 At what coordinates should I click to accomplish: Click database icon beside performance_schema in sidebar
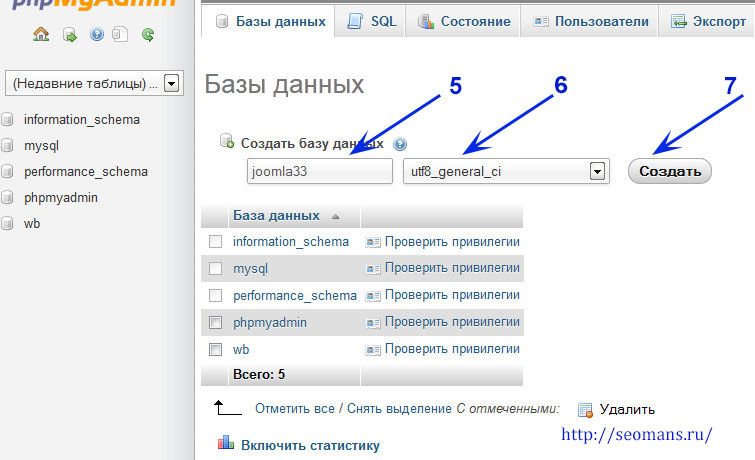tap(7, 171)
